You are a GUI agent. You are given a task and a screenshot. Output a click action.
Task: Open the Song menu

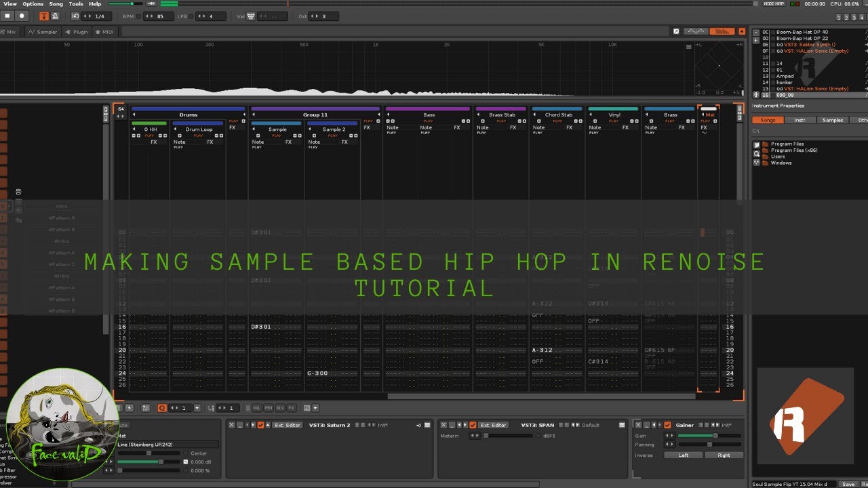click(56, 3)
